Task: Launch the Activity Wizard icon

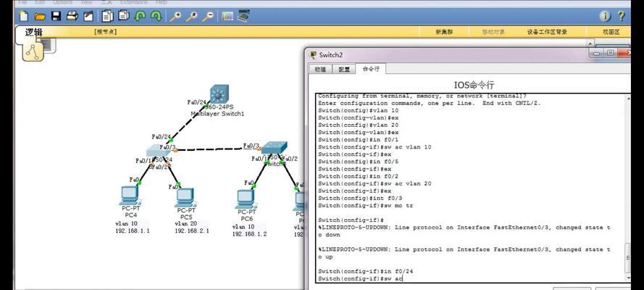Action: click(88, 17)
